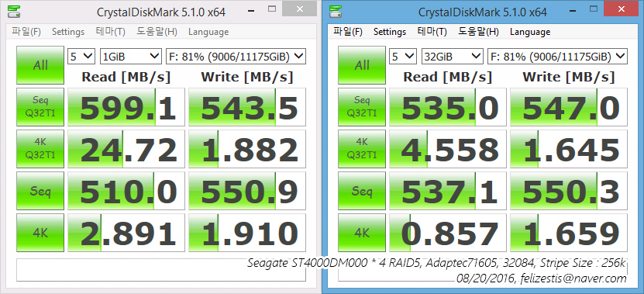
Task: Click the app icon in the left window's title bar
Action: click(13, 12)
